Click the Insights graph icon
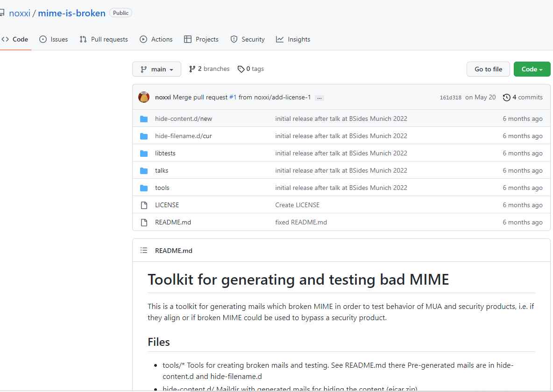Screen dimensions: 553x392 pyautogui.click(x=280, y=39)
